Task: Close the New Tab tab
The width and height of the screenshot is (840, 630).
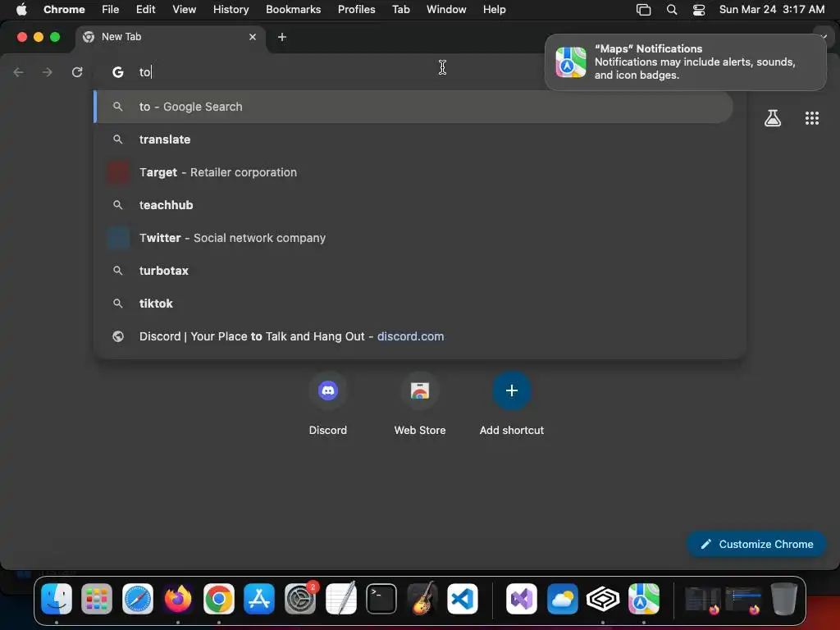Action: click(x=253, y=37)
